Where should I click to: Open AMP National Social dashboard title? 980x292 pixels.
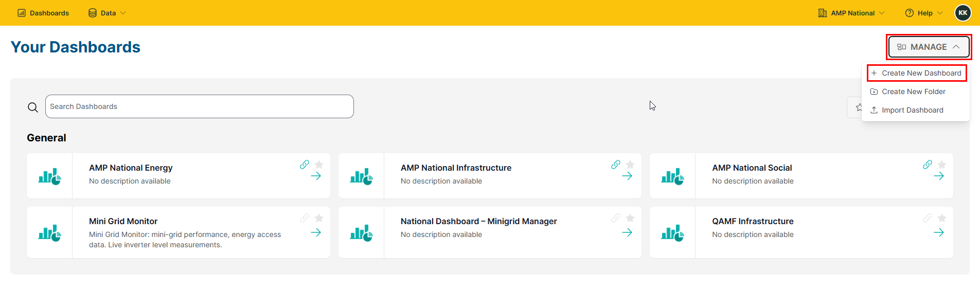click(752, 168)
